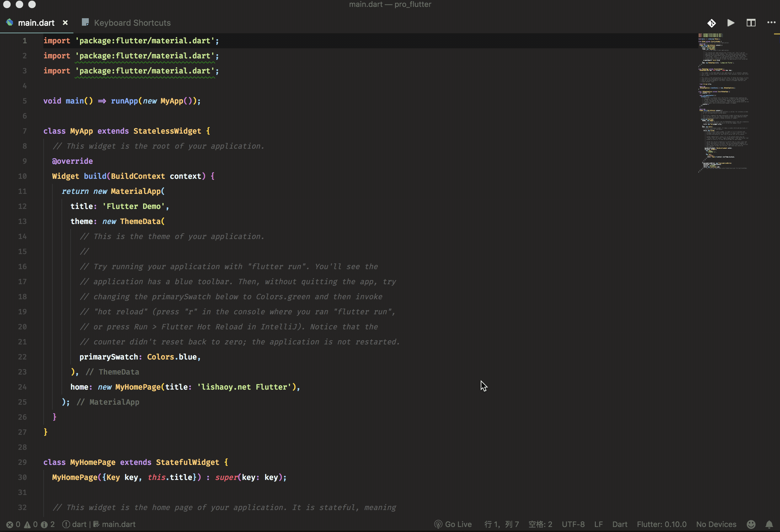Change the LF end-of-line sequence

point(598,524)
